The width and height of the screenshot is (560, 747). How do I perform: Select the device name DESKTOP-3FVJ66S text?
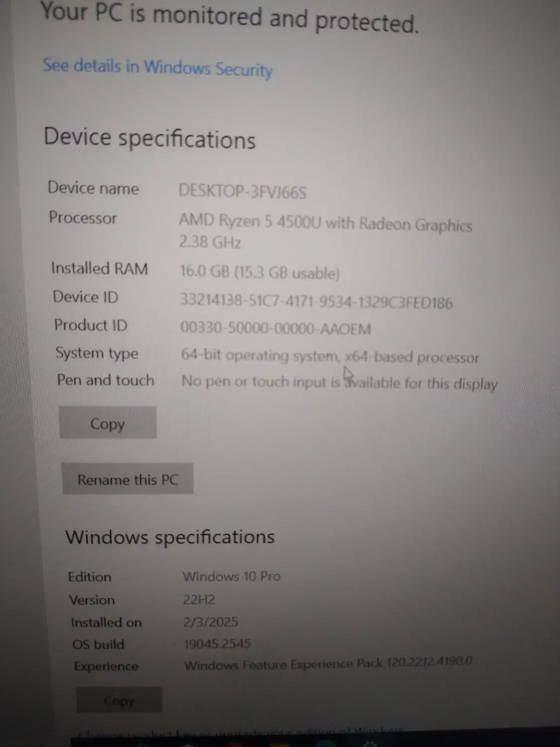point(242,192)
